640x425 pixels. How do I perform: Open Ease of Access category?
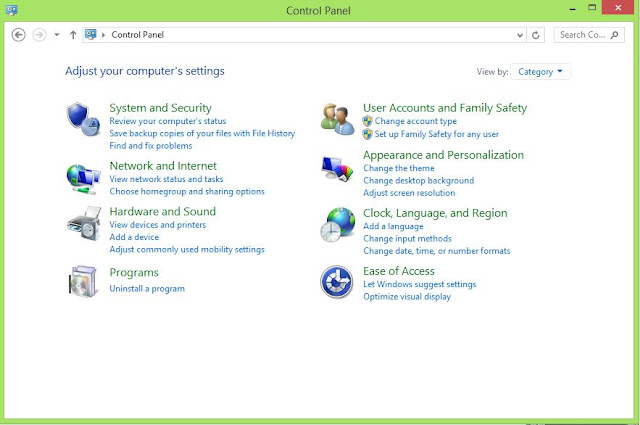(399, 271)
